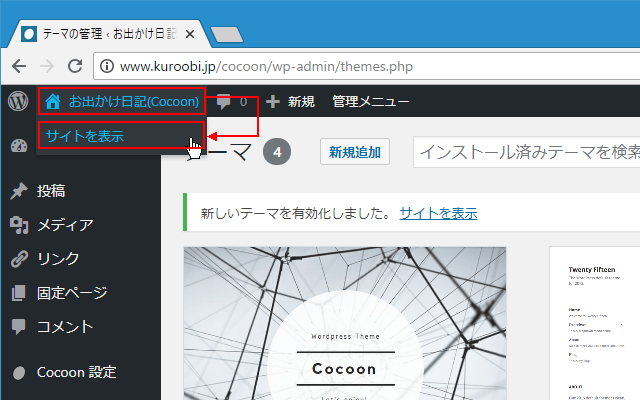The width and height of the screenshot is (640, 400).
Task: Click the plus icon beside 新規
Action: (273, 101)
